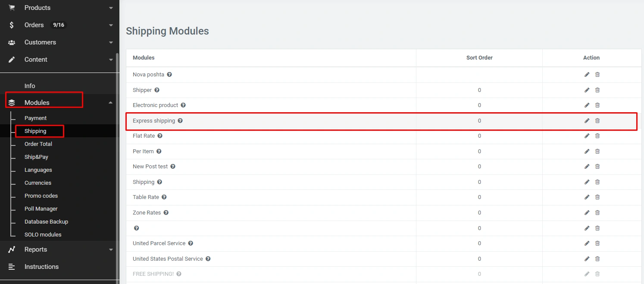Image resolution: width=644 pixels, height=284 pixels.
Task: Go to Database Backup
Action: click(46, 222)
